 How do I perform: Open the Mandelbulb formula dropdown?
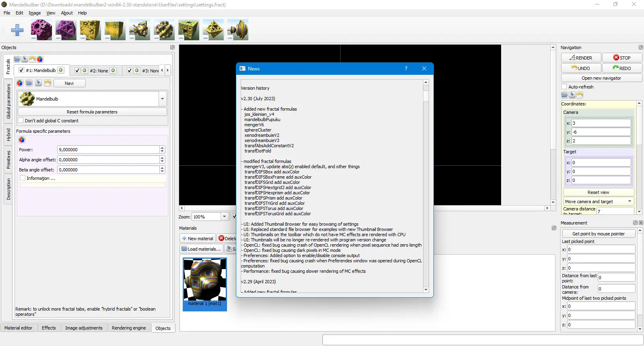click(163, 99)
